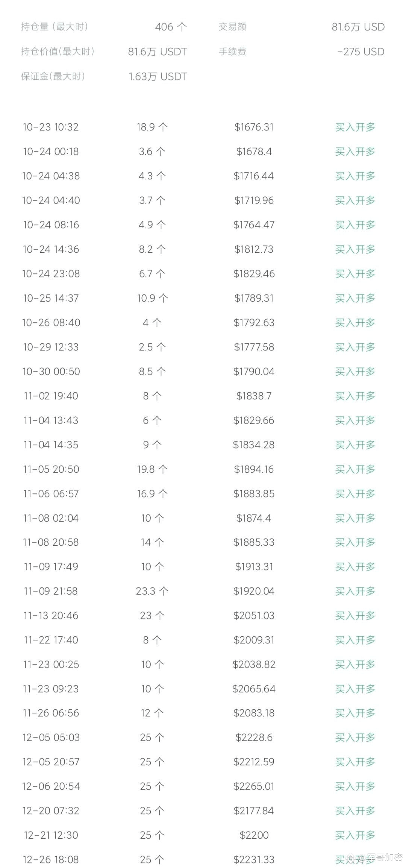This screenshot has height=868, width=406.
Task: Click 买入开多 on the 11-13 20:46 row
Action: 355,616
